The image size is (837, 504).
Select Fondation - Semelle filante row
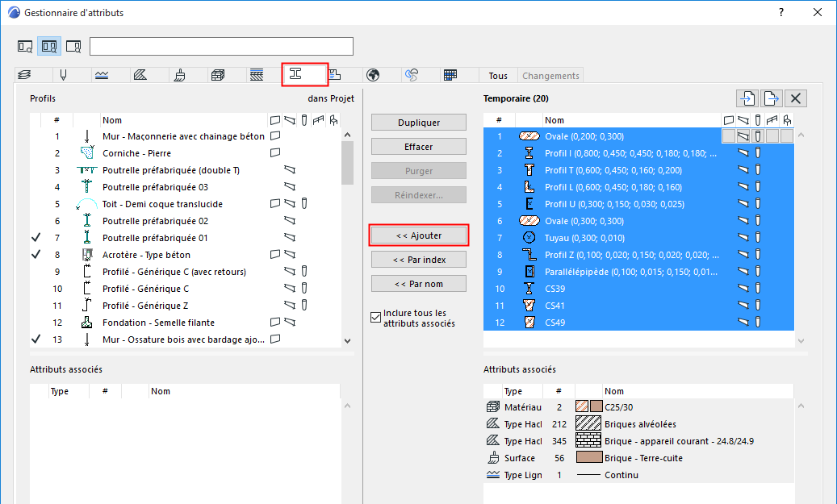point(185,323)
